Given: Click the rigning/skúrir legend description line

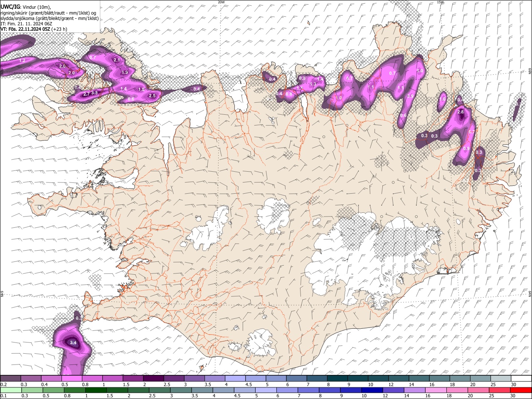Looking at the screenshot, I should tap(48, 13).
